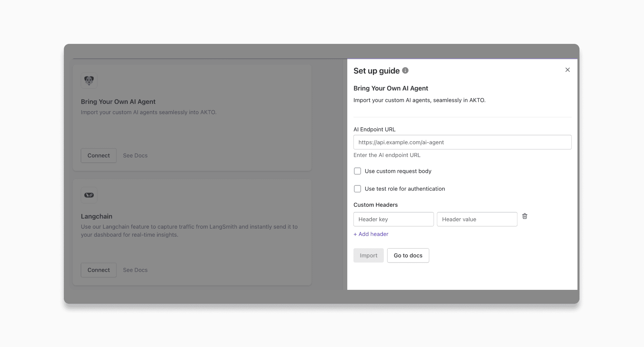
Task: Connect the Langchain integration
Action: [99, 270]
